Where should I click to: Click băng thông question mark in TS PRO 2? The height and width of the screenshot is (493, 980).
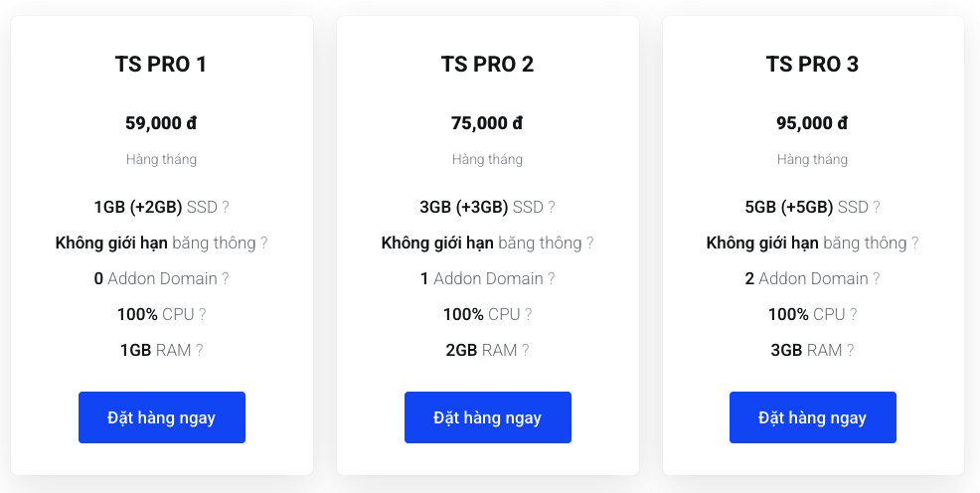tap(590, 244)
